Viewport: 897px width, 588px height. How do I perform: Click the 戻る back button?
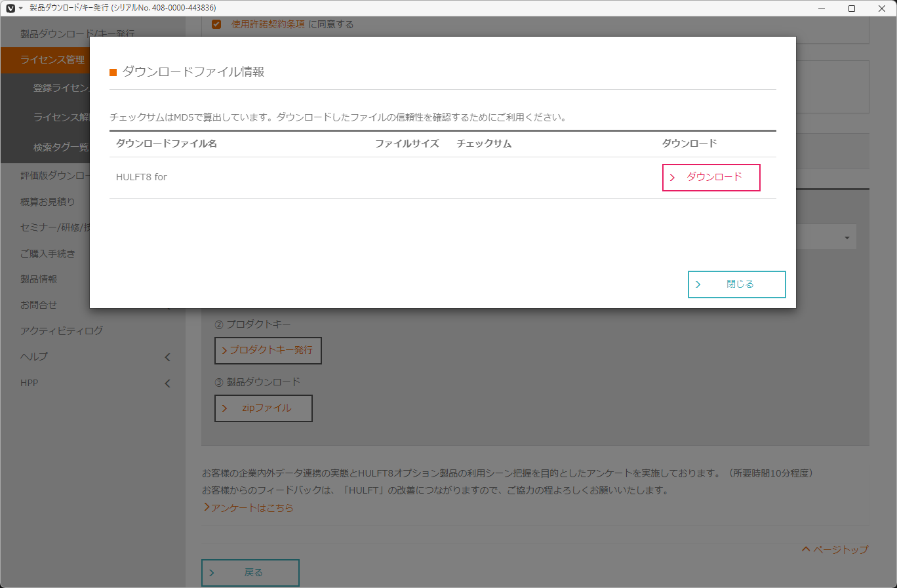click(250, 573)
